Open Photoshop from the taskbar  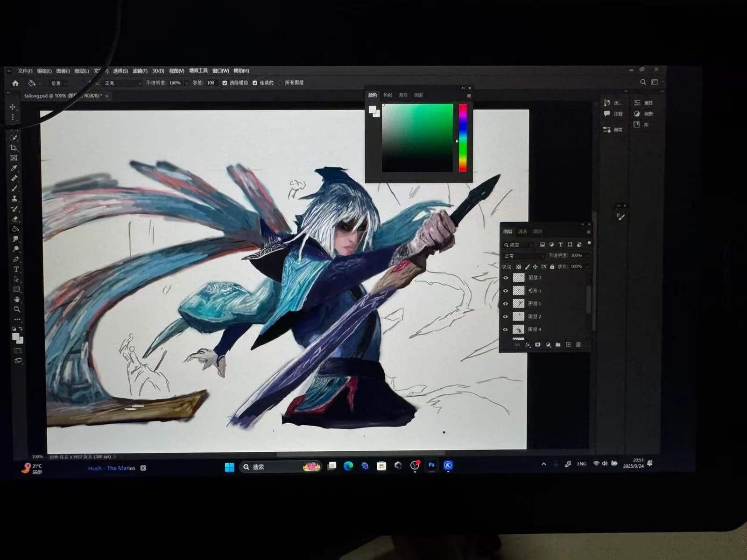point(431,465)
